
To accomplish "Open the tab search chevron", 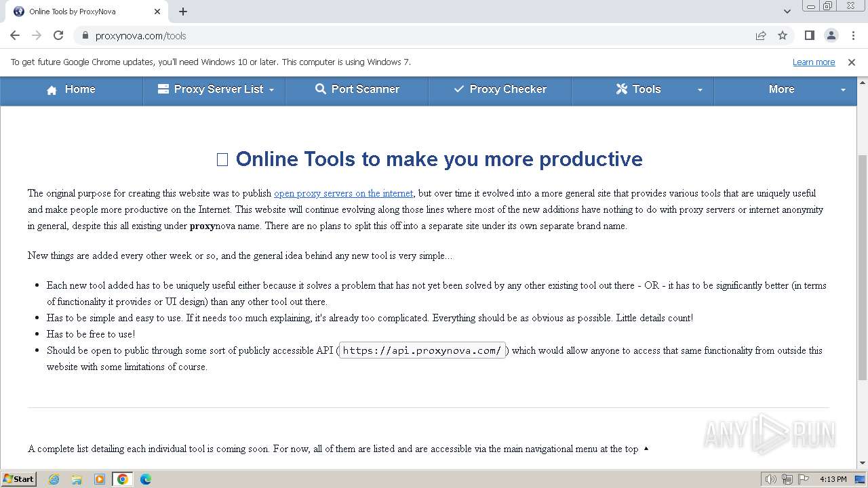I will point(787,12).
